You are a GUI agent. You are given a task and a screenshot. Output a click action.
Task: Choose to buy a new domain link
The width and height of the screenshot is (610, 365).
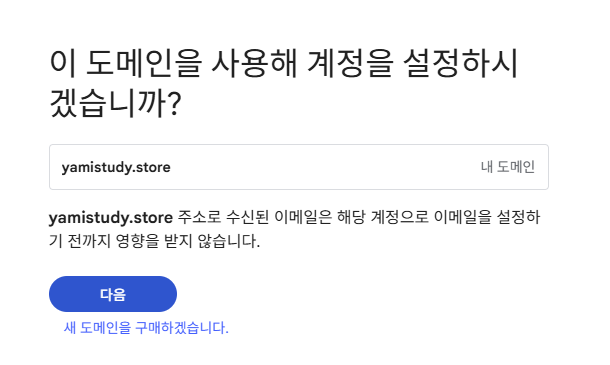[x=146, y=328]
